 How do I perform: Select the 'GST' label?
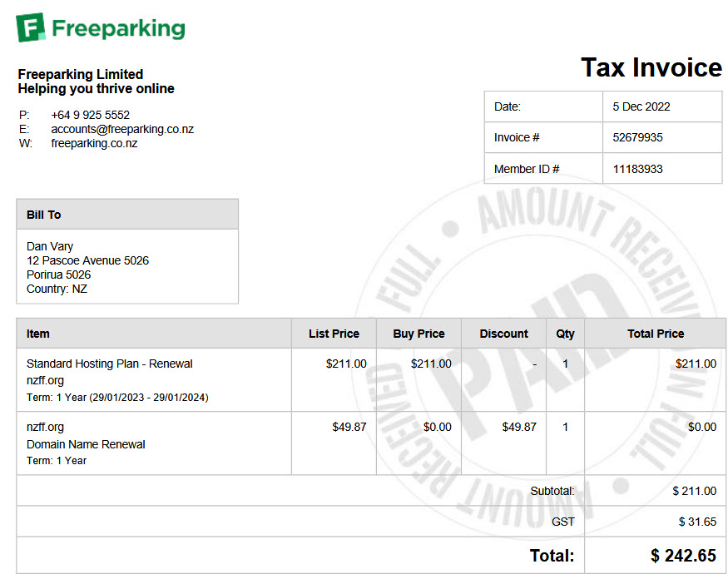563,522
